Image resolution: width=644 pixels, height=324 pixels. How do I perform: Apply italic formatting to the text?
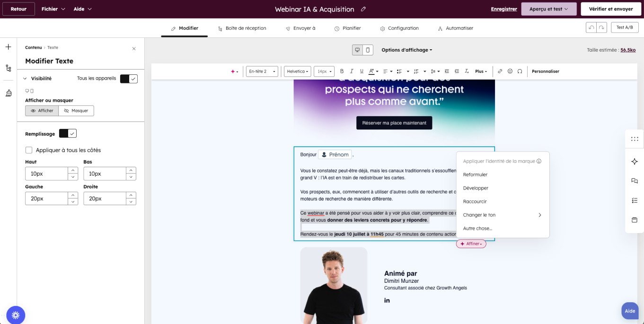tap(352, 71)
